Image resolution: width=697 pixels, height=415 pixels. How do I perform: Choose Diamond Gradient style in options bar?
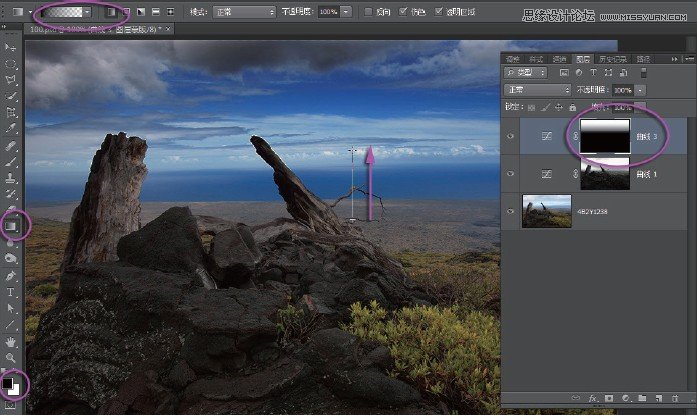(170, 12)
